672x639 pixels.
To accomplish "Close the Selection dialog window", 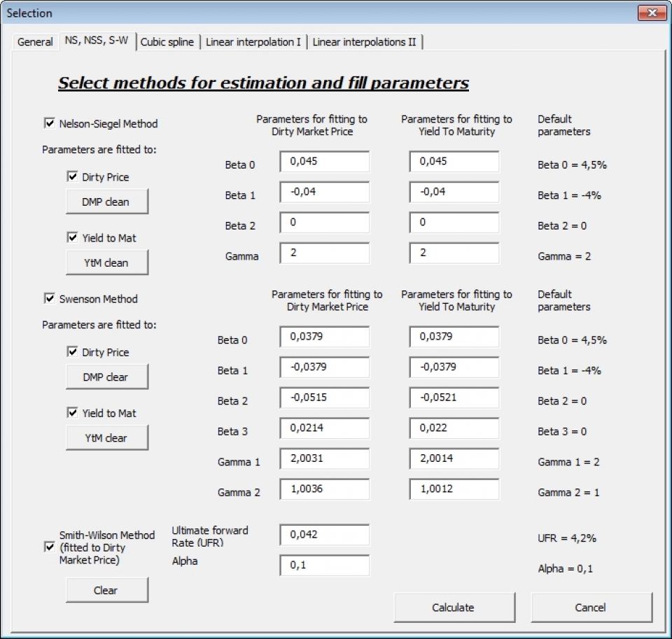I will tap(651, 13).
